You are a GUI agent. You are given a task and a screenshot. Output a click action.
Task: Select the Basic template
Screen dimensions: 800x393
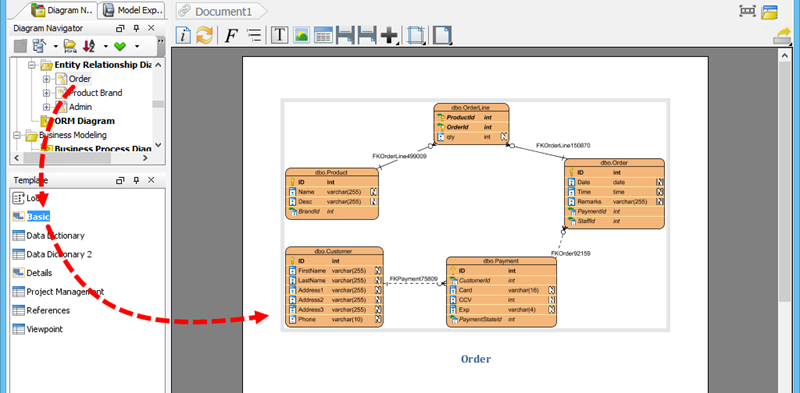coord(38,217)
